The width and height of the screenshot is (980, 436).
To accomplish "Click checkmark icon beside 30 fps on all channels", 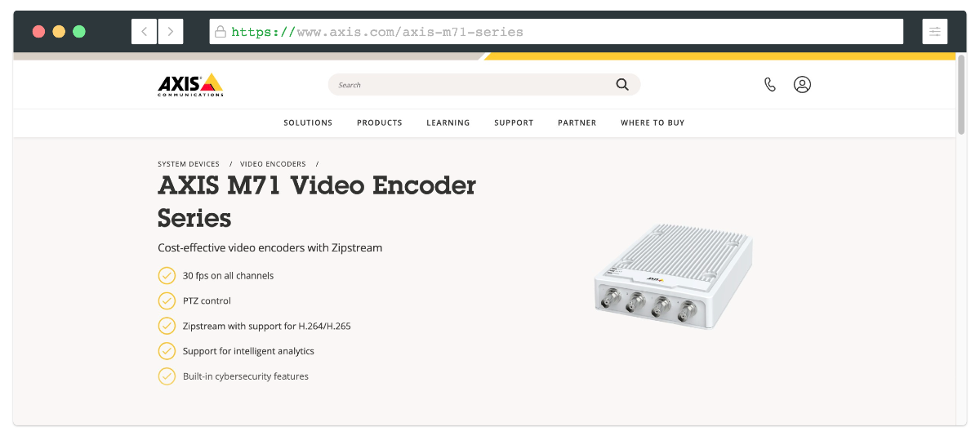I will pyautogui.click(x=167, y=275).
